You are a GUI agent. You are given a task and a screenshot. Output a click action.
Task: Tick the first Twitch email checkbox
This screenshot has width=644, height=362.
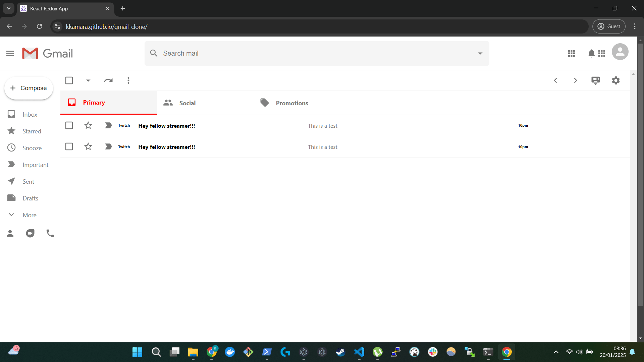(x=69, y=125)
